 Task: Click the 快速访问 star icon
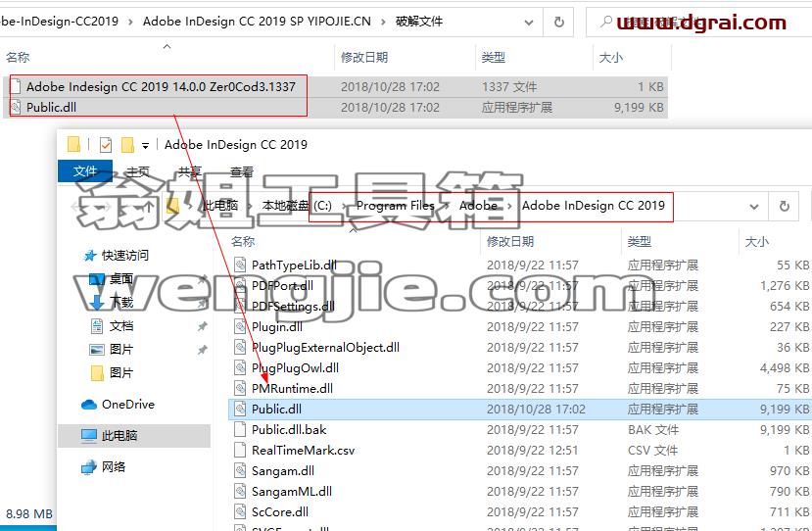[x=90, y=256]
